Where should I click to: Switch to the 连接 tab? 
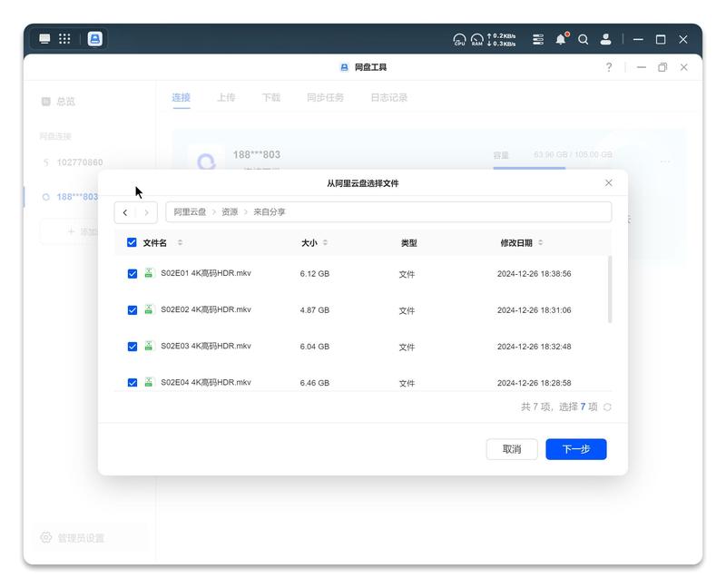181,97
